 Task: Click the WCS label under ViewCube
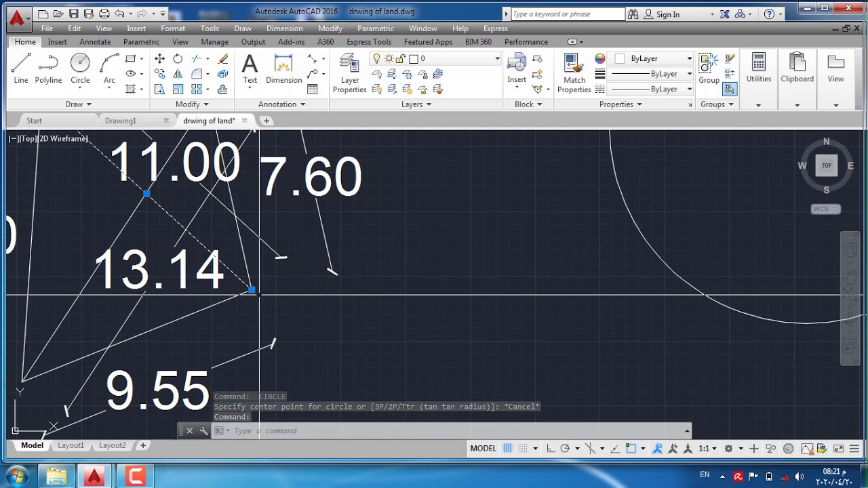825,209
